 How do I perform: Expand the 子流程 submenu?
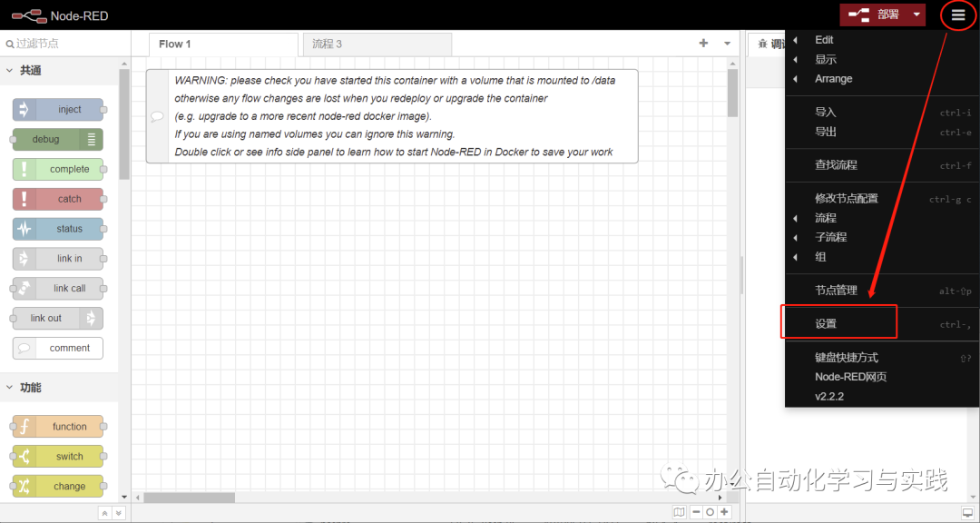(881, 237)
